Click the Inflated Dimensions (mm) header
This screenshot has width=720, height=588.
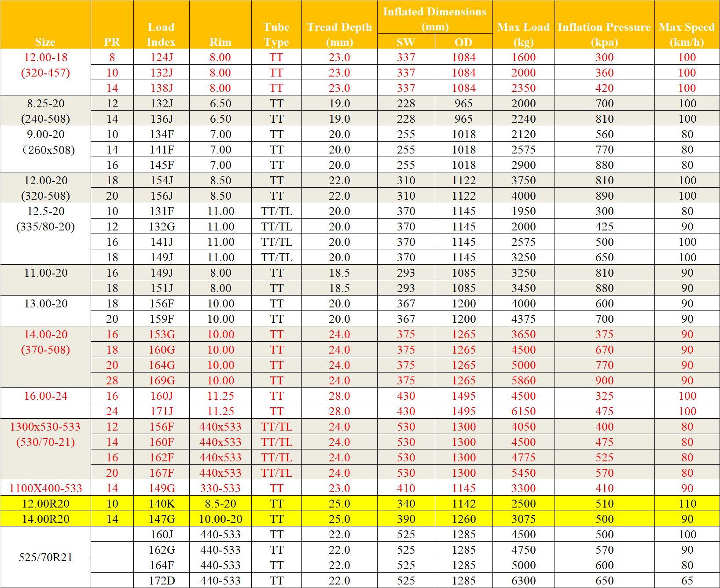[434, 18]
